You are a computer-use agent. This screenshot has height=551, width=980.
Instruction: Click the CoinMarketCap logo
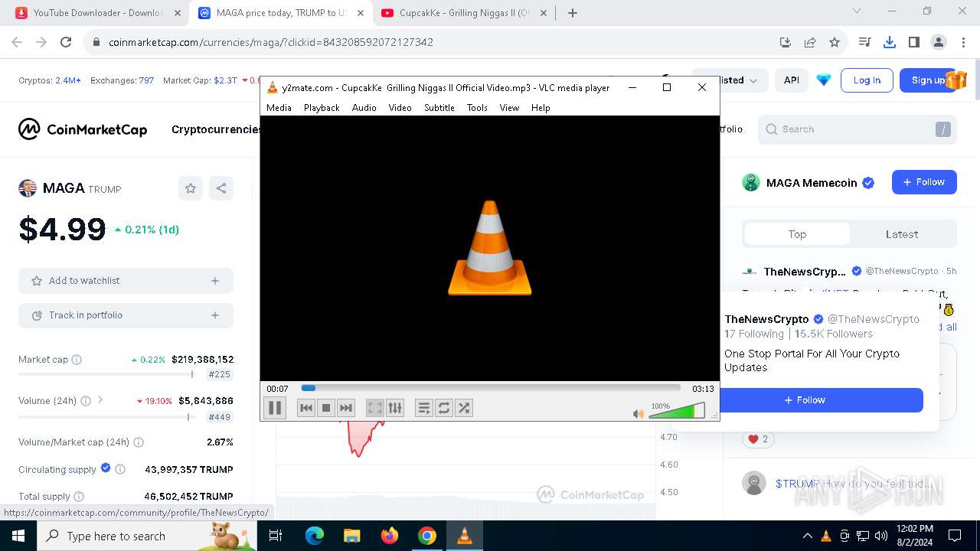[x=83, y=129]
